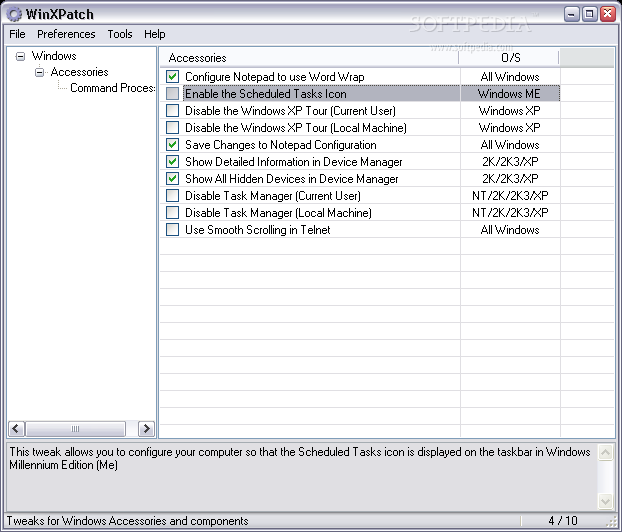This screenshot has width=622, height=532.
Task: Select Accessories in the tree
Action: (x=79, y=72)
